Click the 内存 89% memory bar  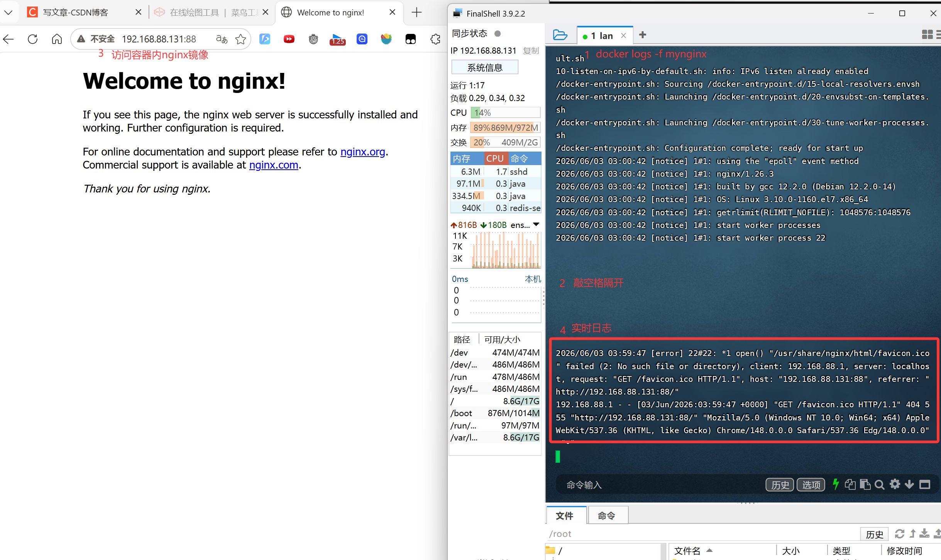click(x=505, y=128)
